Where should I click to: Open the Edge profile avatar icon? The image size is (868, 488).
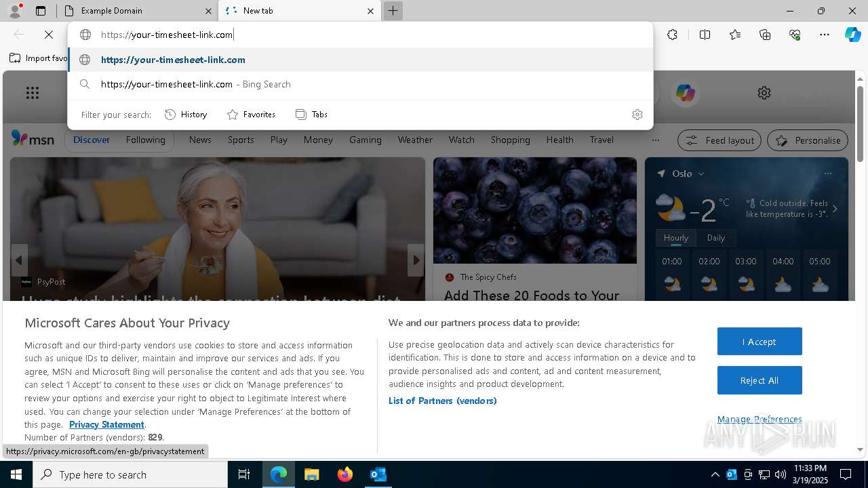[x=15, y=11]
